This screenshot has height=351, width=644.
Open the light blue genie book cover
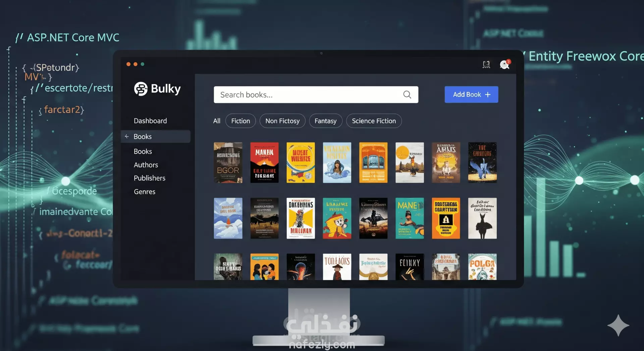pyautogui.click(x=337, y=163)
